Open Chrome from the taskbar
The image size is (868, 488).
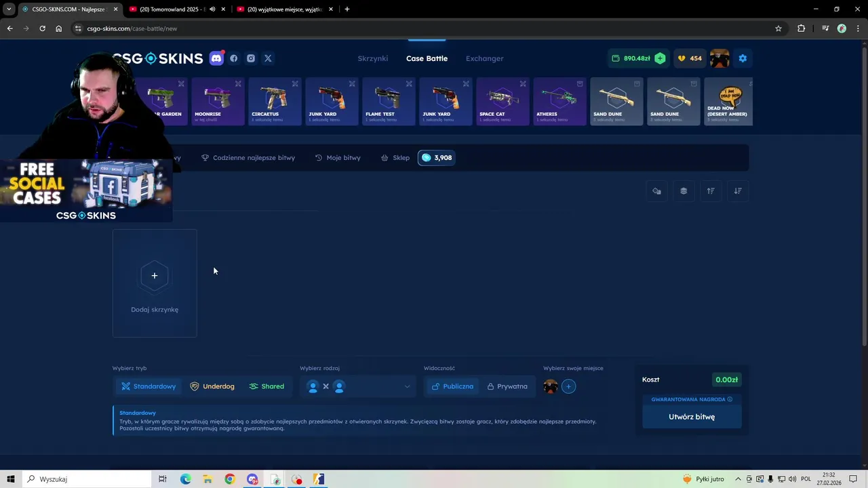click(230, 479)
